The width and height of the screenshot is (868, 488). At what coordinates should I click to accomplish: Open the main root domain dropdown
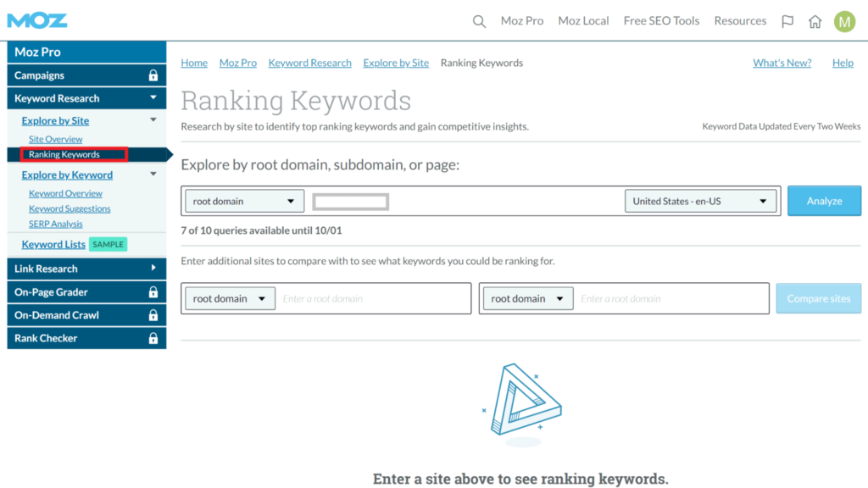(x=244, y=202)
